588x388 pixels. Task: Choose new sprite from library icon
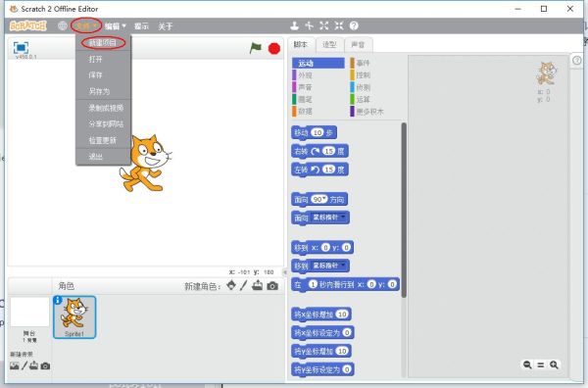231,286
